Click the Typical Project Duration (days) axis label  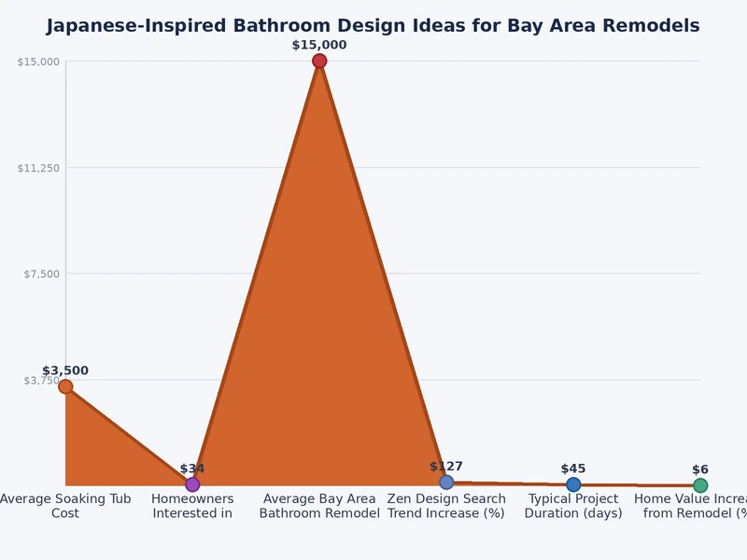[573, 506]
